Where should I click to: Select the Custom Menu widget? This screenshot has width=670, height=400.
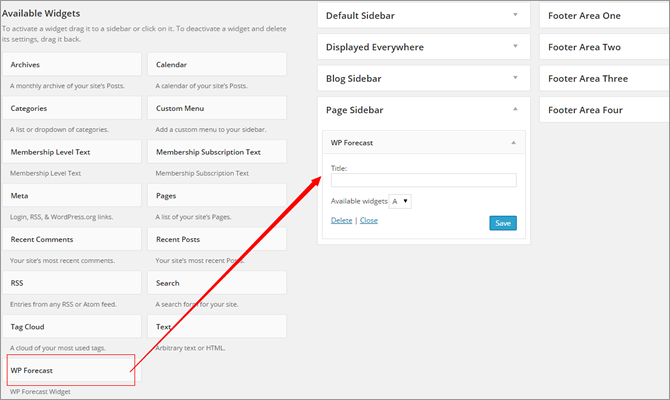[217, 108]
